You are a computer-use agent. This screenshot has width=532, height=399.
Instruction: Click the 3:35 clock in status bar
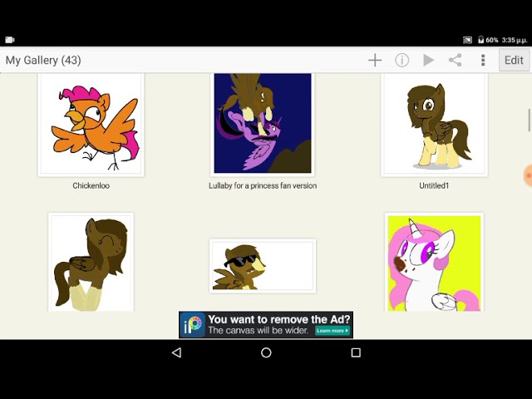pos(515,40)
